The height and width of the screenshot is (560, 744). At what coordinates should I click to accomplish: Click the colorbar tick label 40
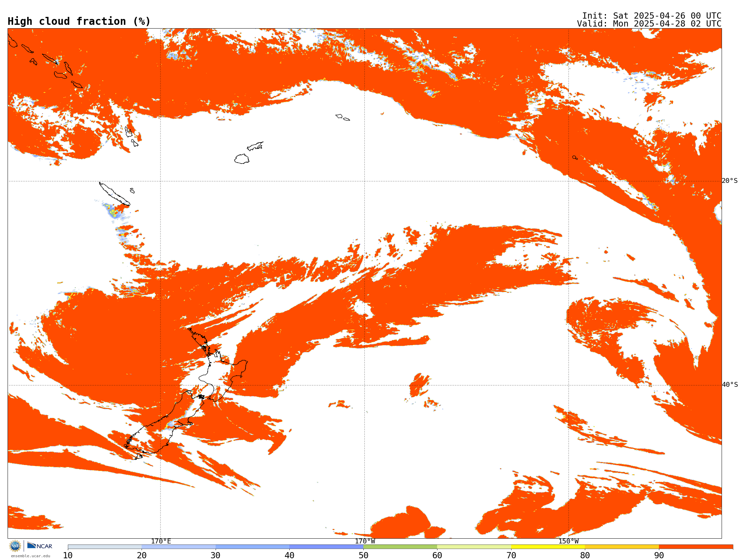pos(289,556)
